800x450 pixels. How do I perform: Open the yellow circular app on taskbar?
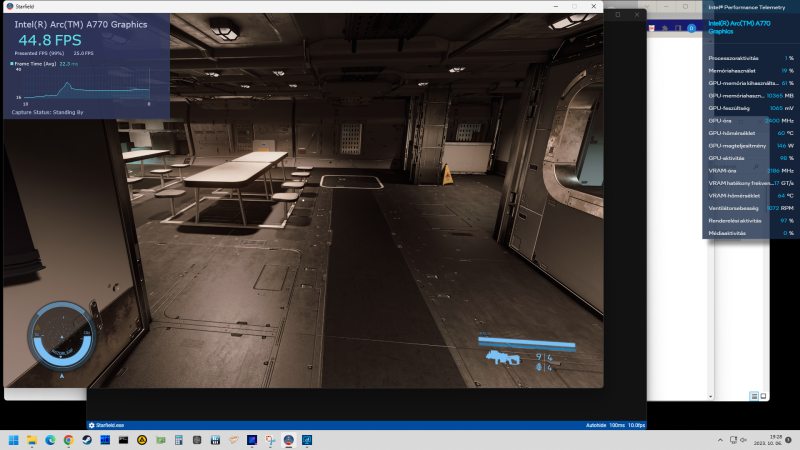[x=142, y=440]
